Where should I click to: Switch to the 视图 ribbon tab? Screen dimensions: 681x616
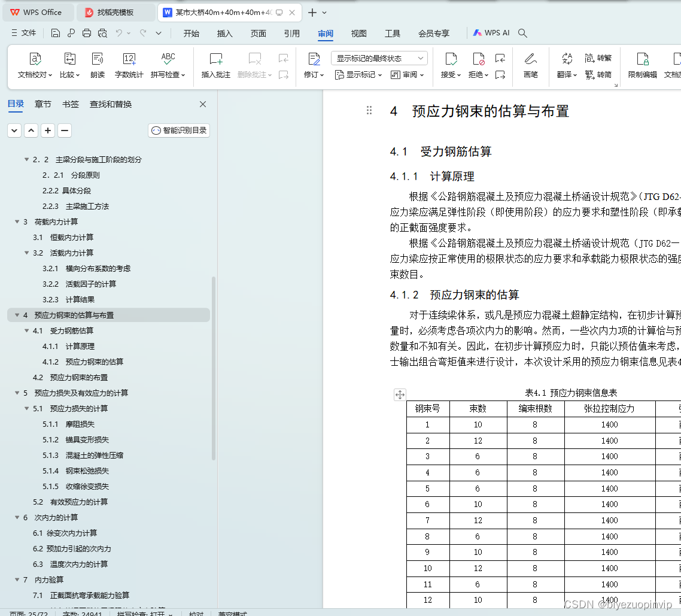(358, 34)
